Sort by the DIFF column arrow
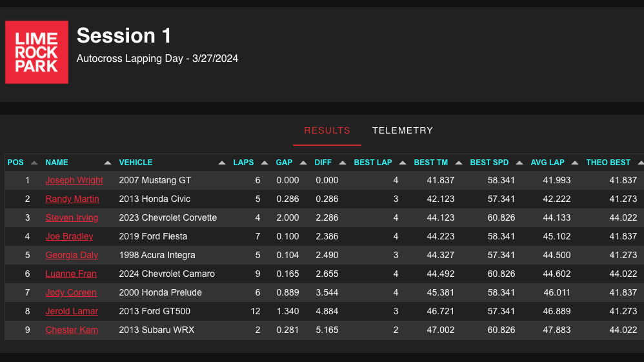Image resolution: width=644 pixels, height=362 pixels. point(342,163)
